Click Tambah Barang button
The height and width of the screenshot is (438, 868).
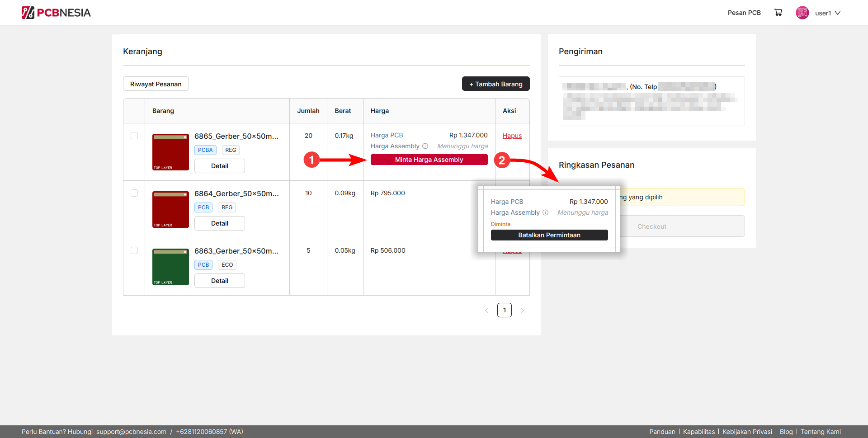pyautogui.click(x=496, y=84)
